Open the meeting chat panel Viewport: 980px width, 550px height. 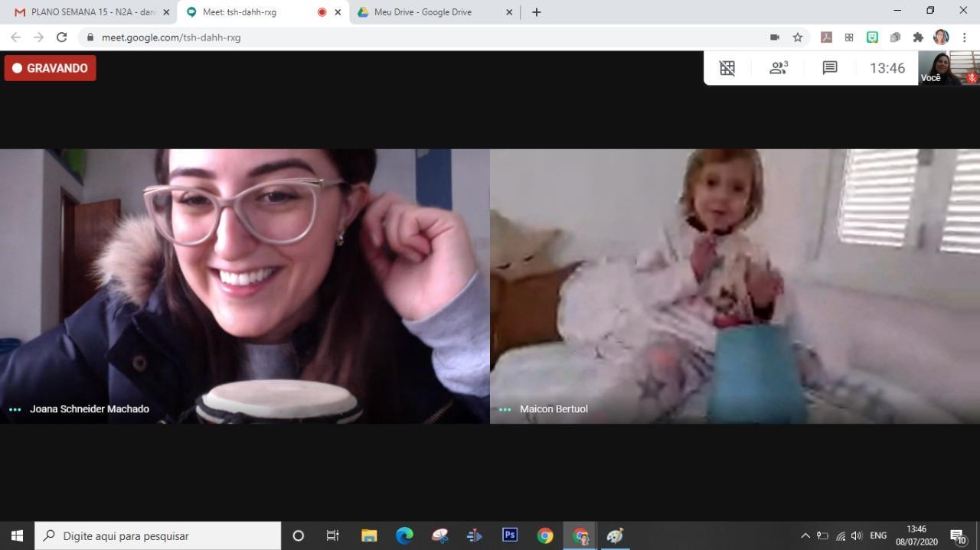829,68
